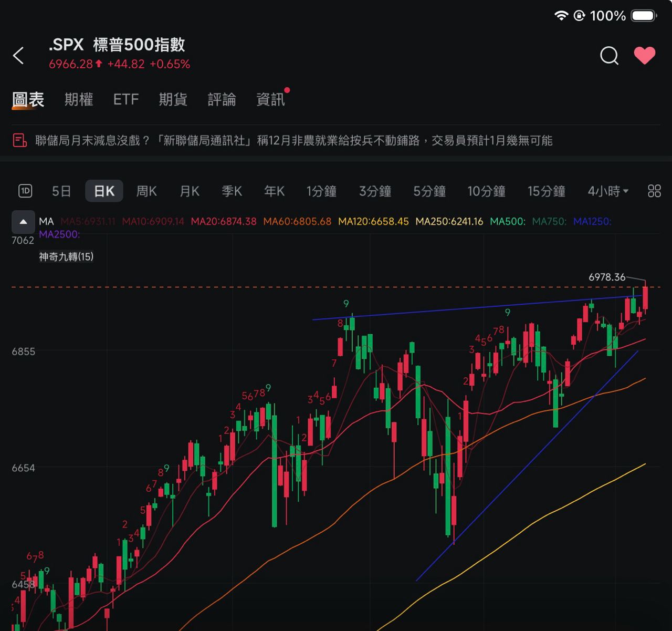Click the MA20 legend value
Viewport: 672px width, 631px height.
(x=224, y=222)
